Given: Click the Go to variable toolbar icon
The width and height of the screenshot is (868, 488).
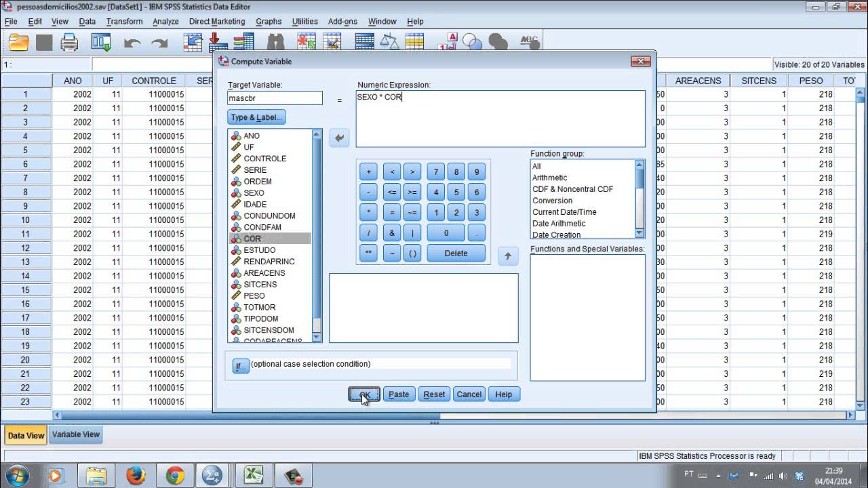Looking at the screenshot, I should 218,42.
